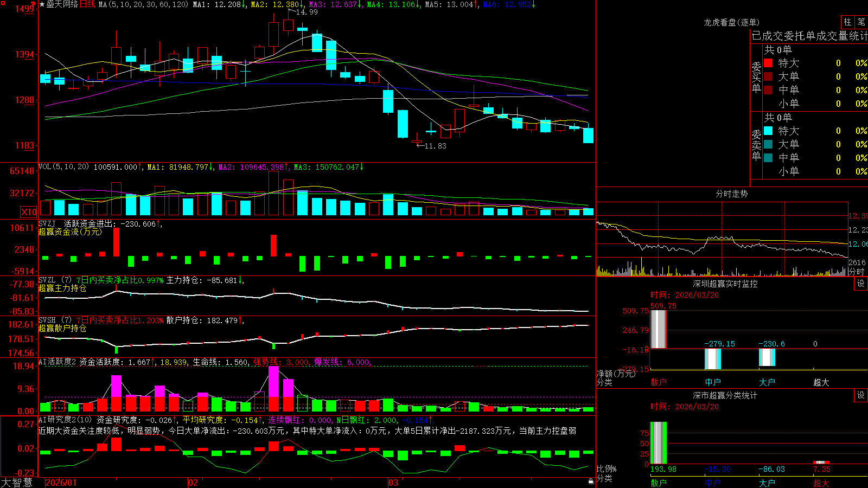
Task: Click the 03 month marker on timeline
Action: click(393, 483)
